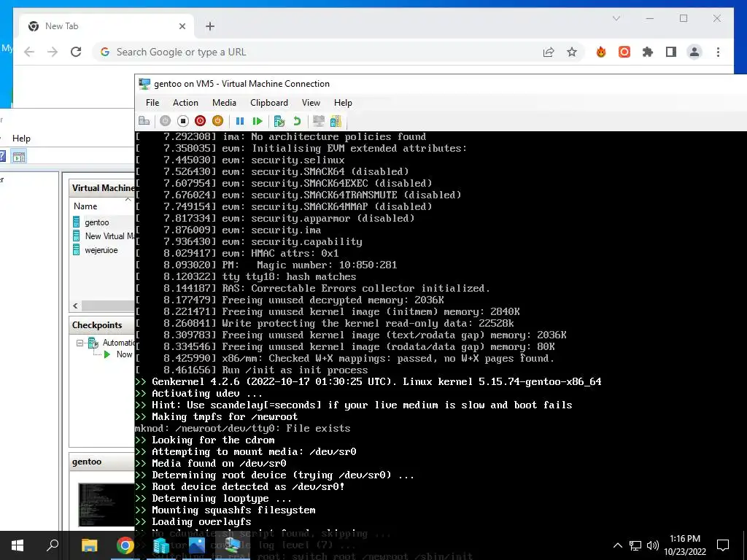Select the New Tab tab
This screenshot has height=560, width=747.
pos(107,26)
